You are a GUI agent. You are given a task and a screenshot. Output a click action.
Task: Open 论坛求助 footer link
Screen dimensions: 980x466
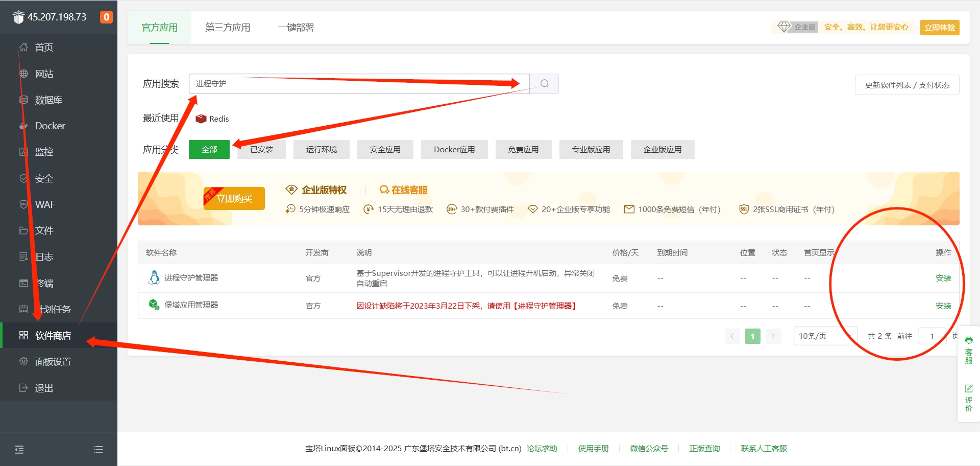(x=542, y=448)
